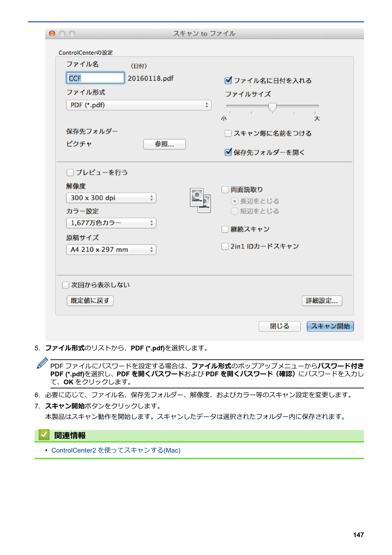Enable プレビューを行う checkbox
Screen dimensions: 392x555
(x=70, y=173)
